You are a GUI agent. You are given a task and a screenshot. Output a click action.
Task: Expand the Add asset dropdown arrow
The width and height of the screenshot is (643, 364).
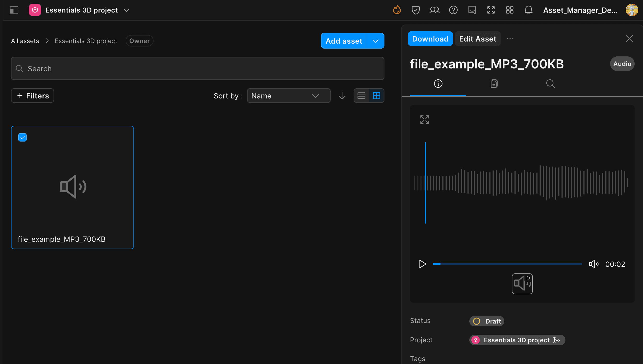click(376, 41)
